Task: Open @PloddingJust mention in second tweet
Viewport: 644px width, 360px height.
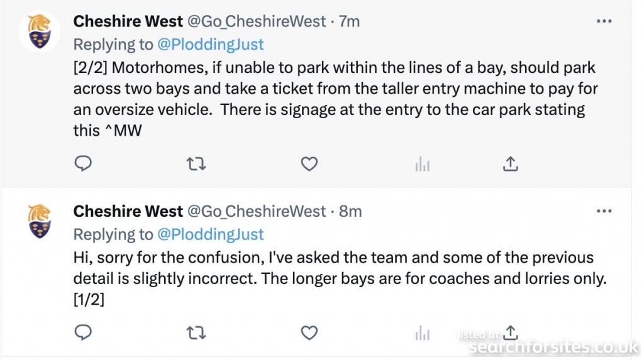Action: pos(210,234)
